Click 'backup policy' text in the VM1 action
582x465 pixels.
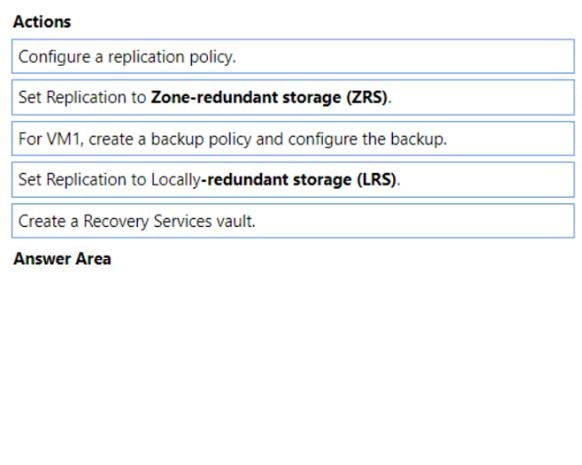201,139
